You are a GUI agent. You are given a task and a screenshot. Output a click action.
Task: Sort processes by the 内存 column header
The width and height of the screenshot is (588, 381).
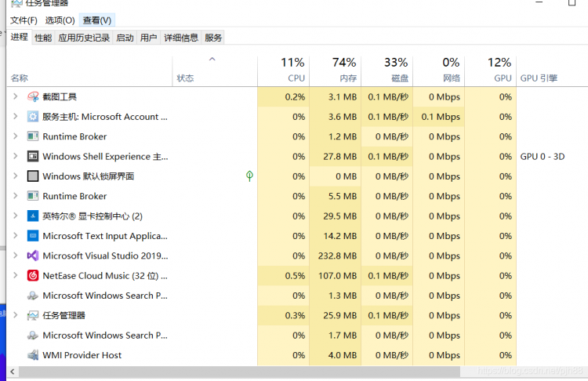[336, 70]
